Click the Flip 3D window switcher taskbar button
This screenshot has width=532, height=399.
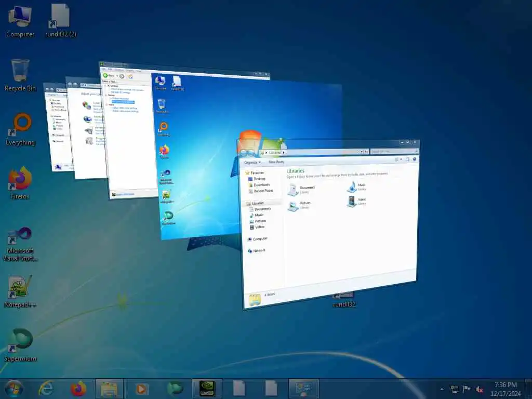pyautogui.click(x=303, y=389)
